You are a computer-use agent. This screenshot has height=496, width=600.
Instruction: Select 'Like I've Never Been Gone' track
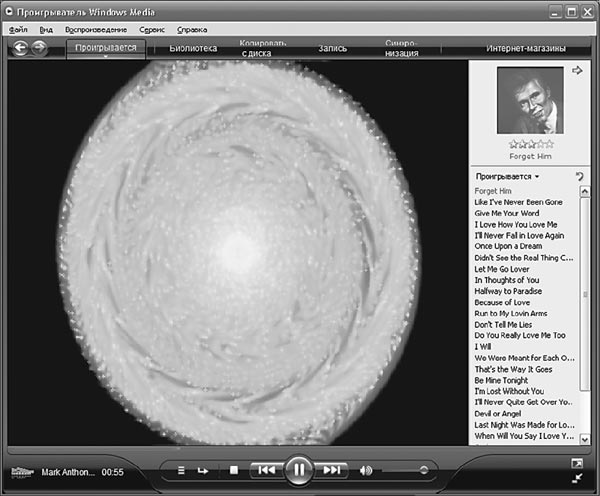point(518,202)
